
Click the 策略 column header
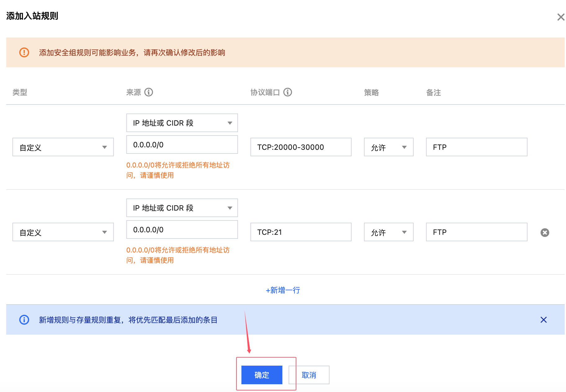pos(371,92)
